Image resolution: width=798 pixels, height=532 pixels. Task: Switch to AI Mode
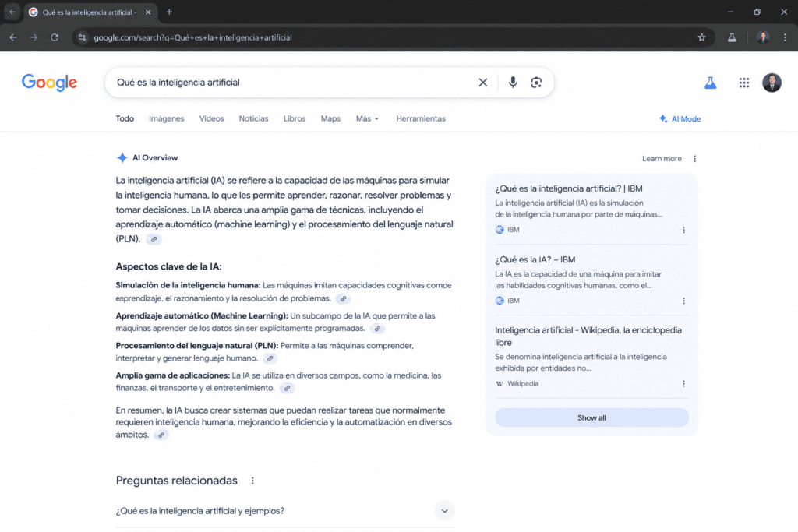click(x=680, y=119)
